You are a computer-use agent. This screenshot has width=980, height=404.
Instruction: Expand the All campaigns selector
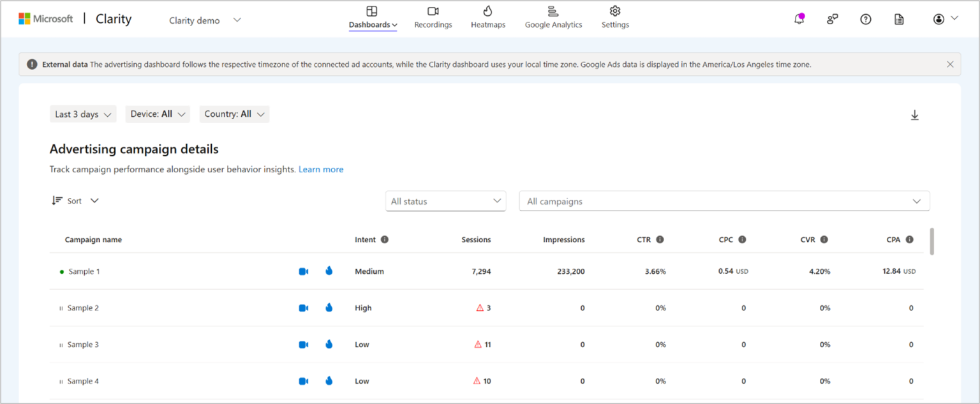pos(724,201)
